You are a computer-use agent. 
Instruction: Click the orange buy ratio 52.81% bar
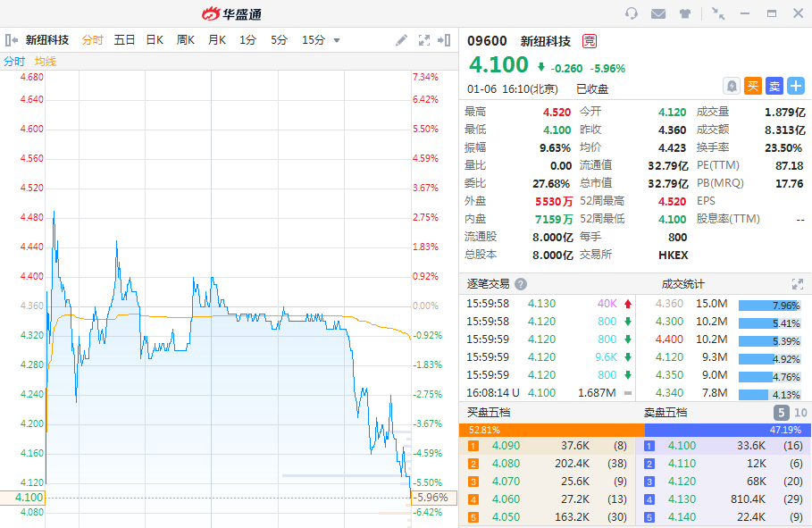tap(552, 430)
